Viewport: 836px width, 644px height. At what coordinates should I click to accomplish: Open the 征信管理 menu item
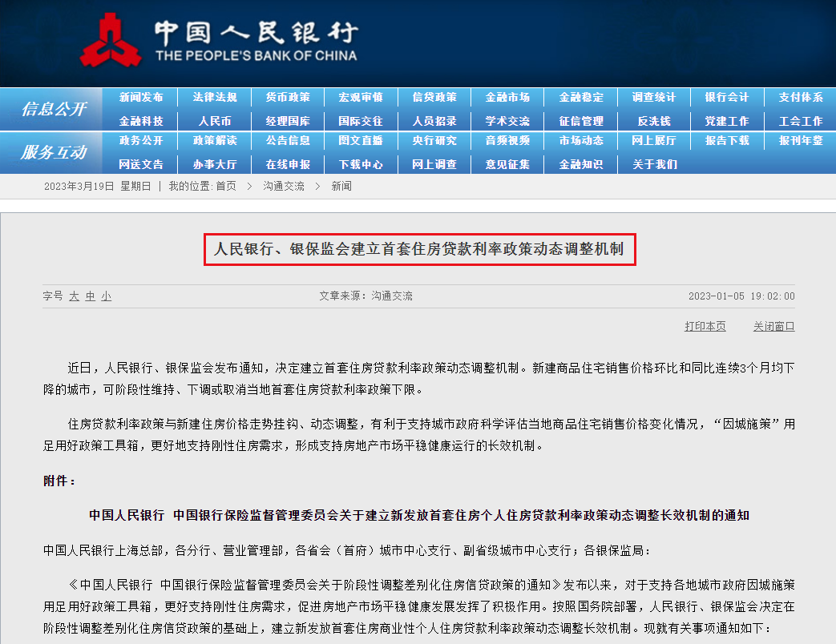point(580,120)
